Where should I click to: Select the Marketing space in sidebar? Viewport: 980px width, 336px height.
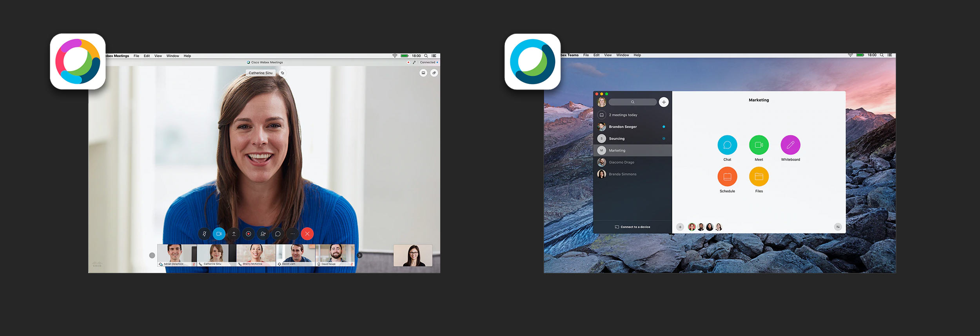click(x=633, y=150)
